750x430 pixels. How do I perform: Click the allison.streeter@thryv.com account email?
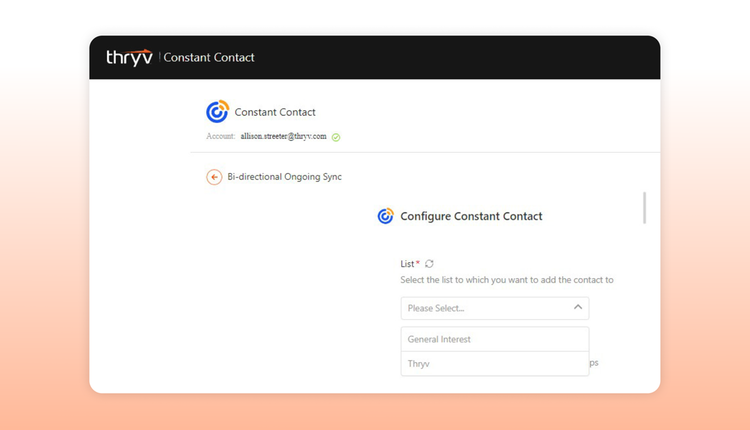[284, 136]
